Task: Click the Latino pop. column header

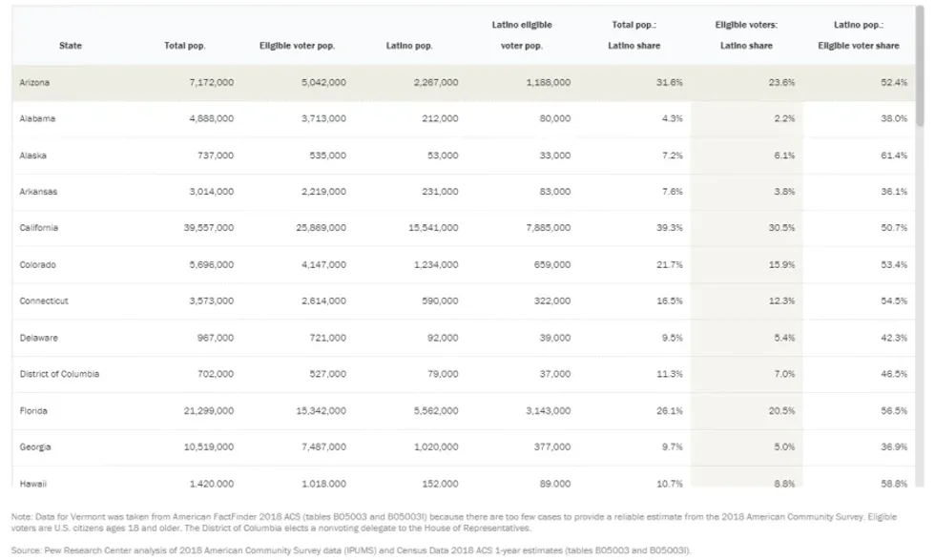Action: [x=409, y=46]
